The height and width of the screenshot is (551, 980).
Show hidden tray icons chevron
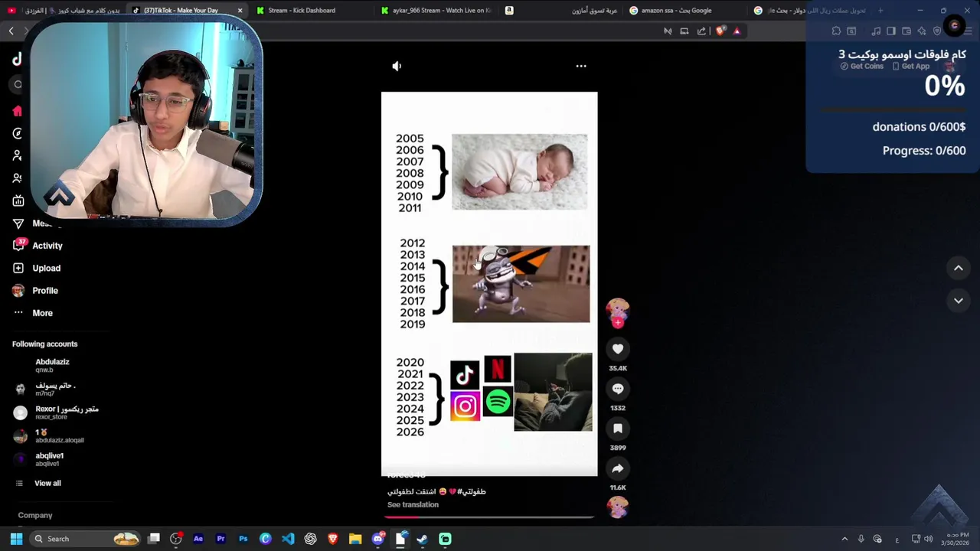click(844, 539)
